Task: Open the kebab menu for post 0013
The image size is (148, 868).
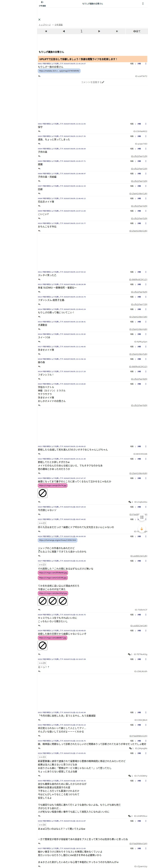Action: click(x=146, y=297)
